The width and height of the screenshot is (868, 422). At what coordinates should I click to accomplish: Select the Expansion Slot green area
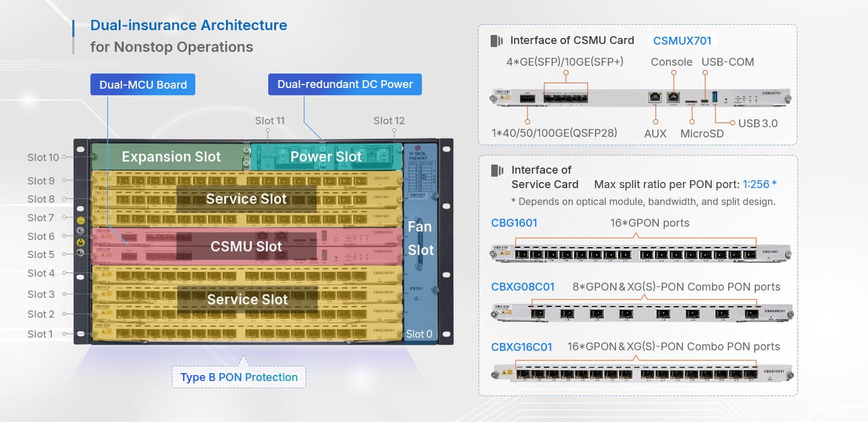coord(171,157)
